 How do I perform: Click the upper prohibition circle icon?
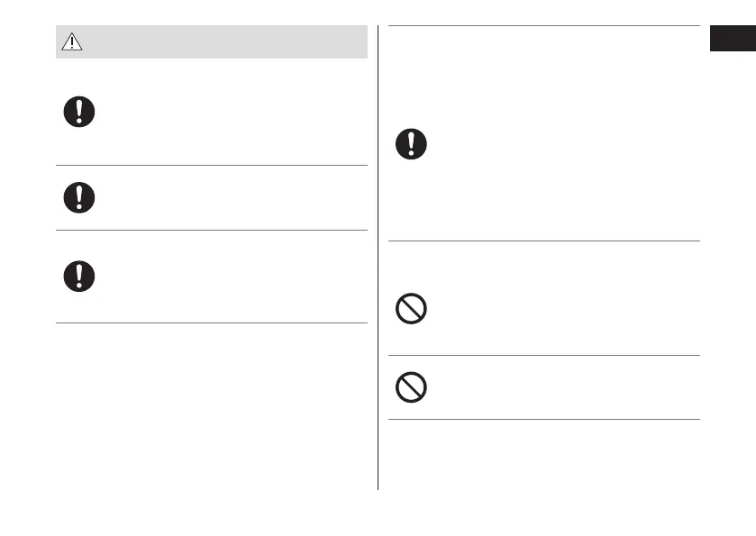(411, 310)
